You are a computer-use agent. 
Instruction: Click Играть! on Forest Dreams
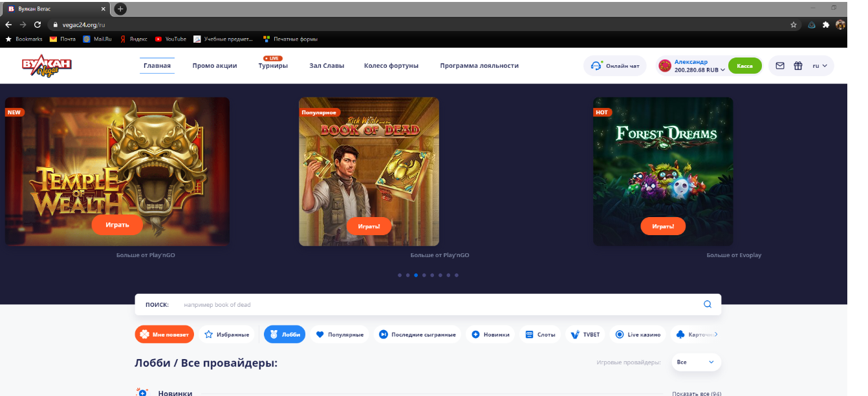pos(663,226)
